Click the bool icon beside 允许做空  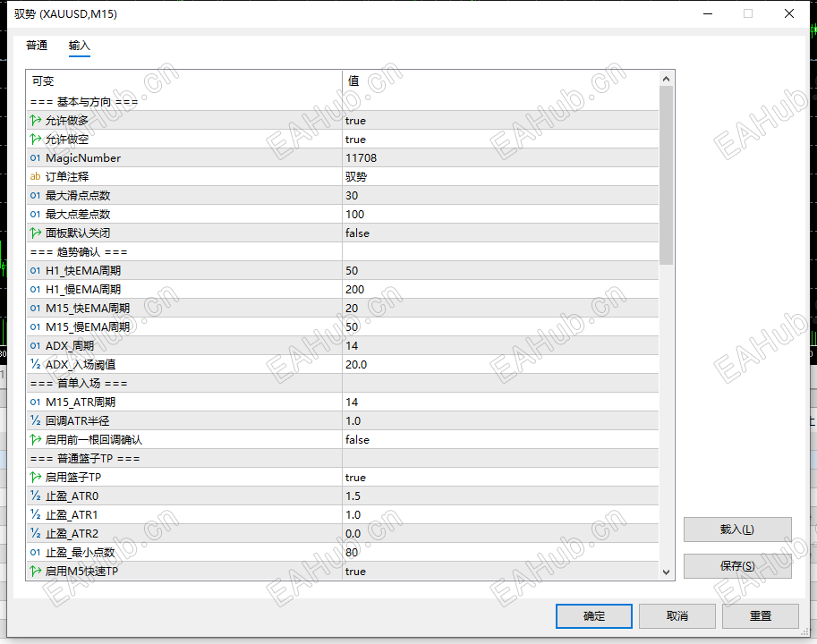(36, 139)
